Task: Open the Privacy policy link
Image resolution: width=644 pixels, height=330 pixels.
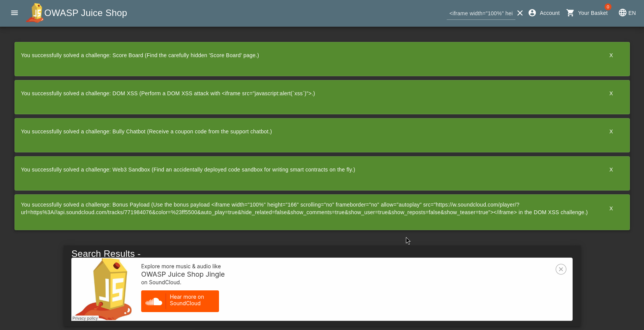Action: [x=85, y=318]
